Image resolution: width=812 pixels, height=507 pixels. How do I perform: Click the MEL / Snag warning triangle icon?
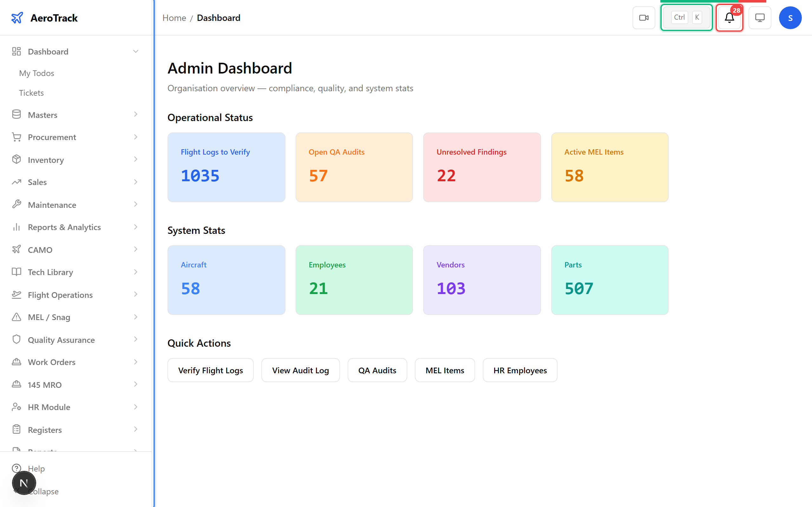click(16, 317)
